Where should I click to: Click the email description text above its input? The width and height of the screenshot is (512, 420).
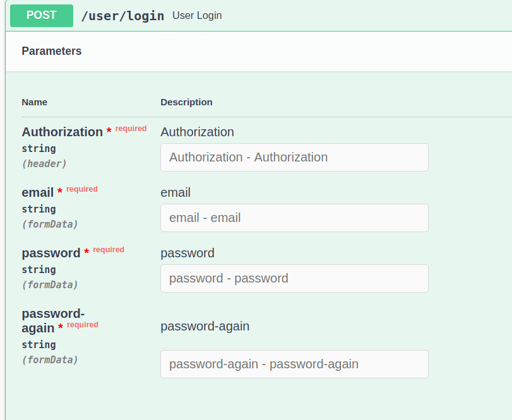coord(176,192)
